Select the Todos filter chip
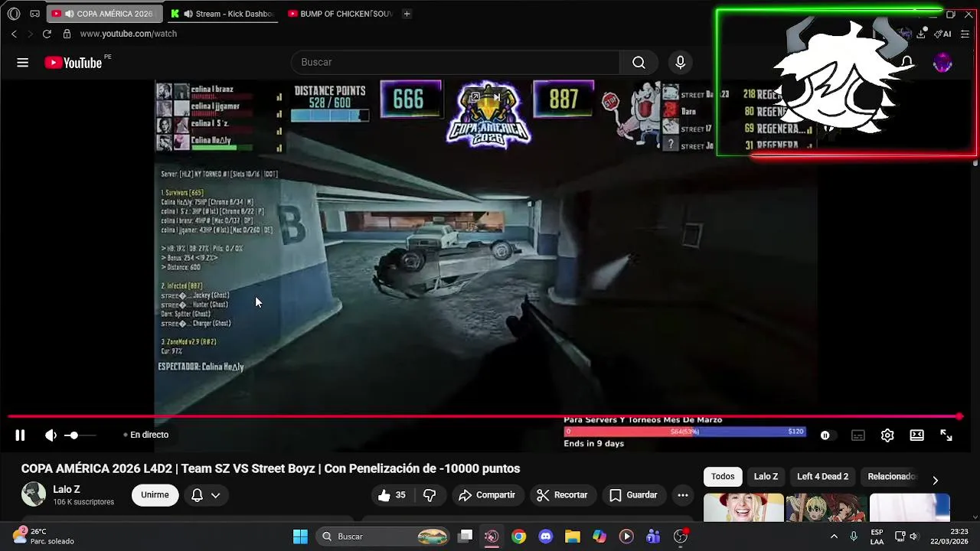The height and width of the screenshot is (551, 980). pos(723,476)
